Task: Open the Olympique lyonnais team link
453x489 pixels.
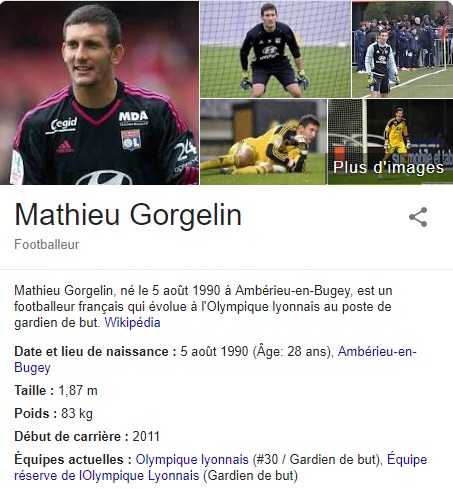Action: [192, 459]
